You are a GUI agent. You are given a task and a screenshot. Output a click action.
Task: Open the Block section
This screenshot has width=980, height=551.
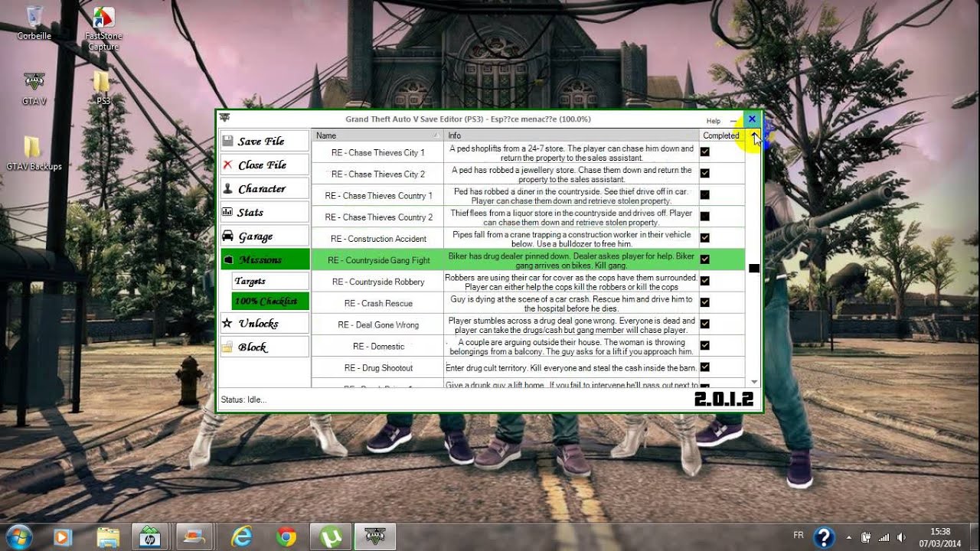(265, 347)
